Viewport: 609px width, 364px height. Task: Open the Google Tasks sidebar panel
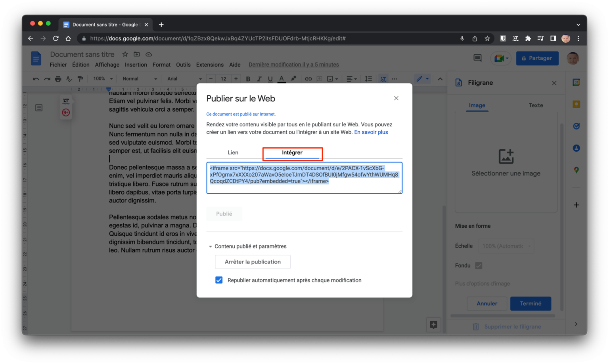(576, 126)
